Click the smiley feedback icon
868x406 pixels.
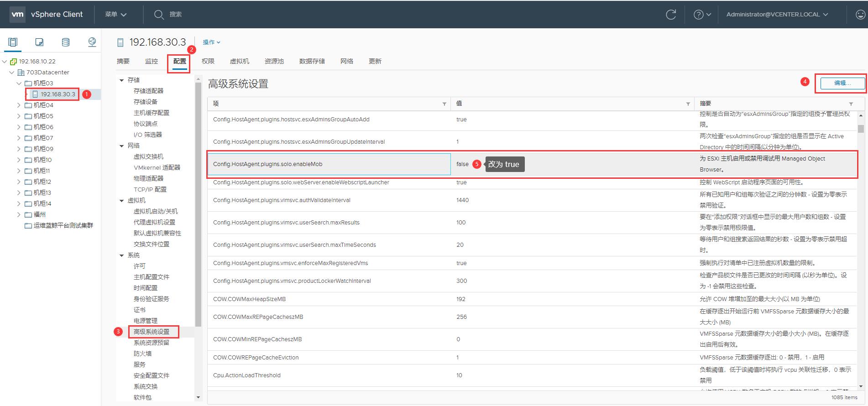pyautogui.click(x=860, y=15)
